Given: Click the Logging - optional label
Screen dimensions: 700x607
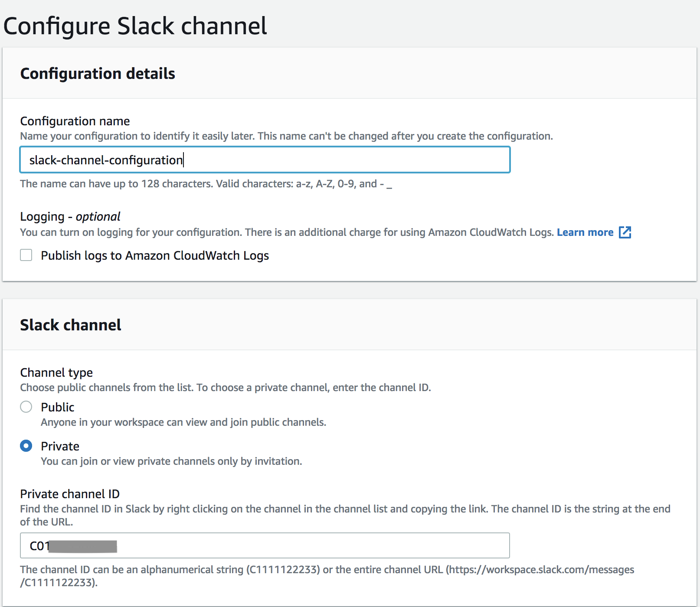Looking at the screenshot, I should click(70, 216).
